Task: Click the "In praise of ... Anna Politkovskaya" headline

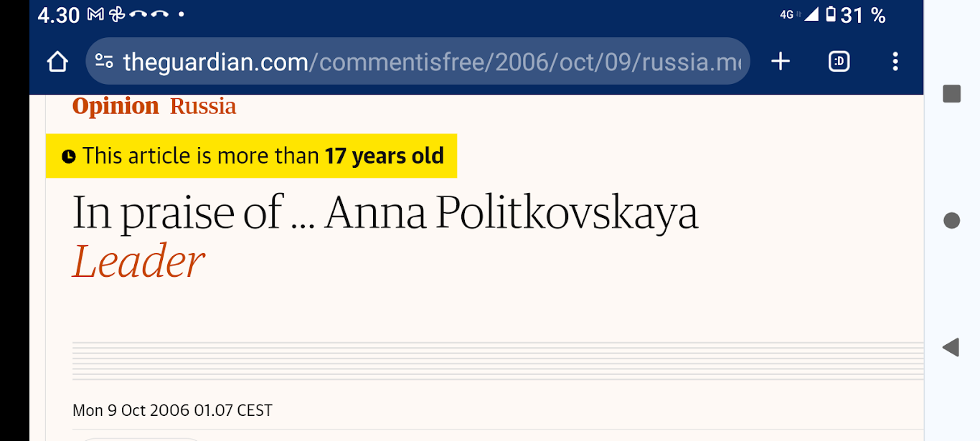Action: 385,213
